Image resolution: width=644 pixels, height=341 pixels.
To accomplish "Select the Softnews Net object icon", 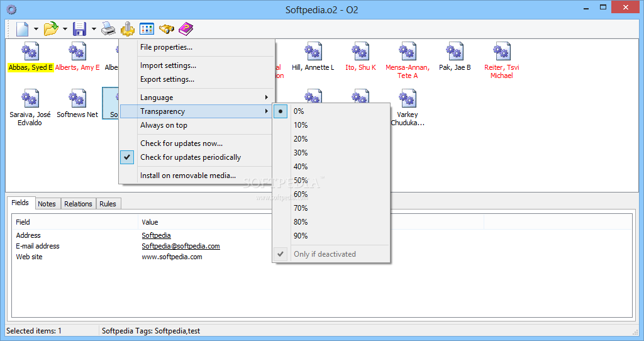I will (x=77, y=99).
